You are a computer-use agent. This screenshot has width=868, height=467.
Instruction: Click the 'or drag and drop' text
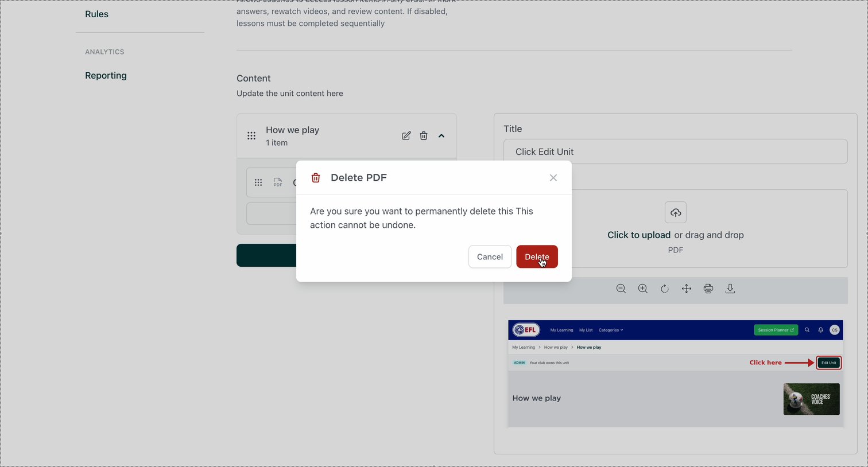coord(709,235)
